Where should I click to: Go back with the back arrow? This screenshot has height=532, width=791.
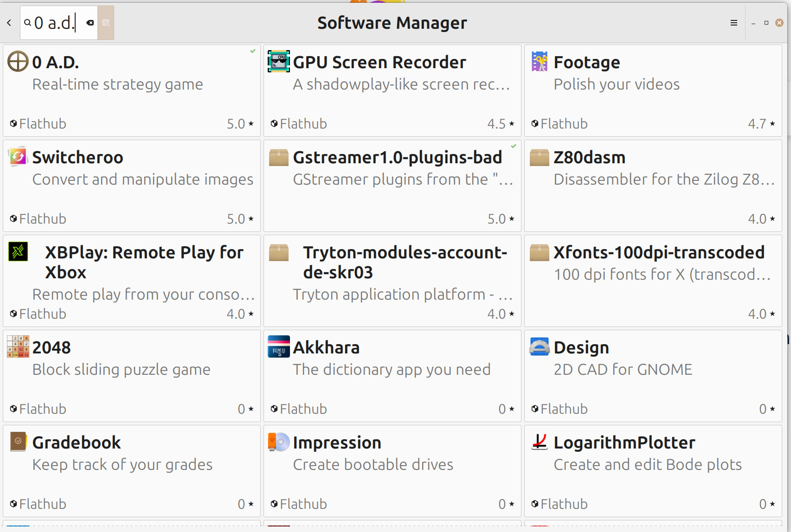[9, 23]
